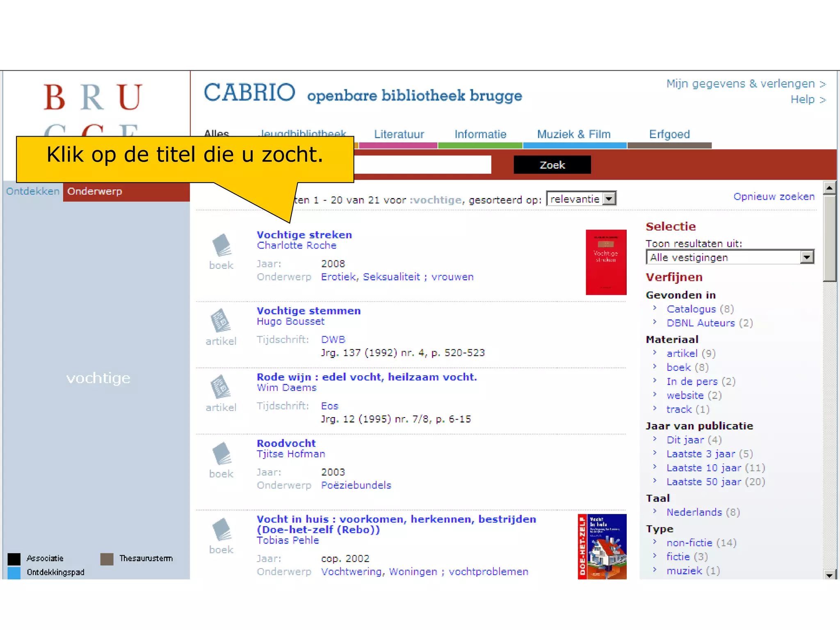
Task: Switch to the Informatie tab
Action: click(x=480, y=135)
